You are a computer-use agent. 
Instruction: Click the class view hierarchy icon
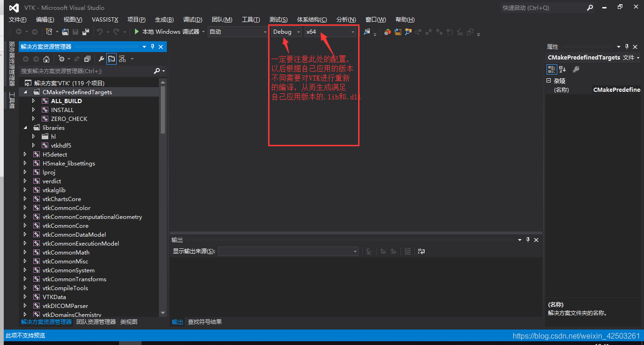click(x=122, y=59)
